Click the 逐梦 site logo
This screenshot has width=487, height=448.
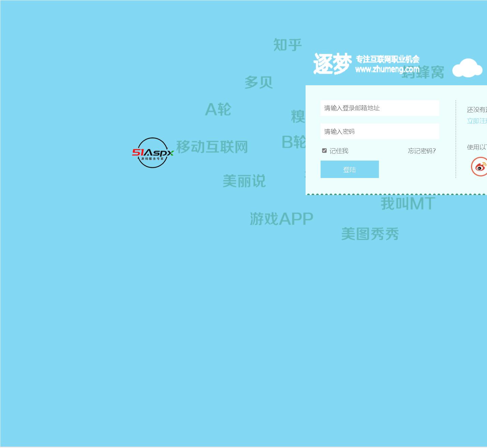[333, 64]
